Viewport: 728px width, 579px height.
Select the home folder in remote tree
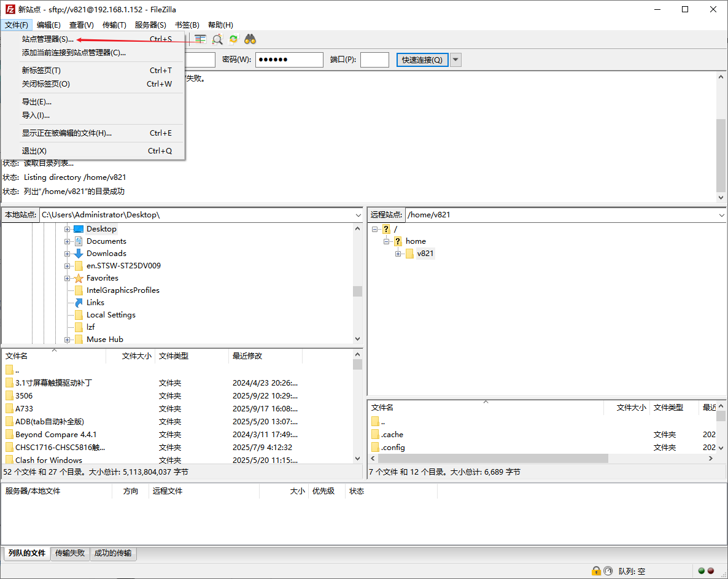click(x=416, y=241)
